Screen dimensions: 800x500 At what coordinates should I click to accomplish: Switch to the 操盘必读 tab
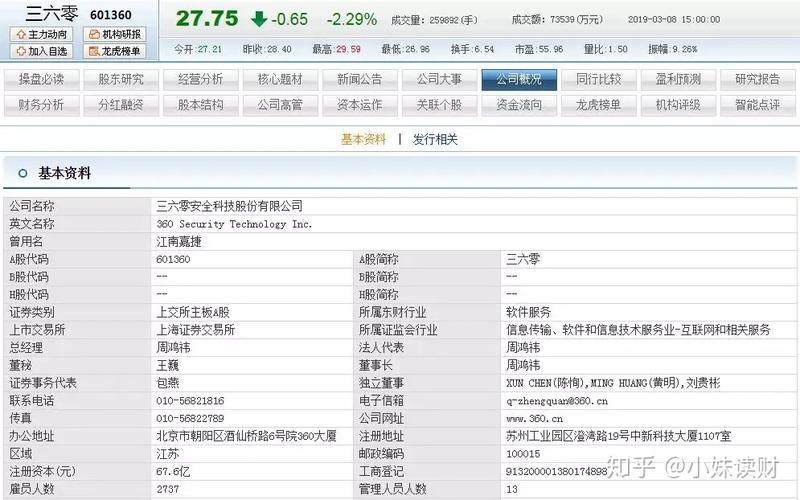pos(41,80)
